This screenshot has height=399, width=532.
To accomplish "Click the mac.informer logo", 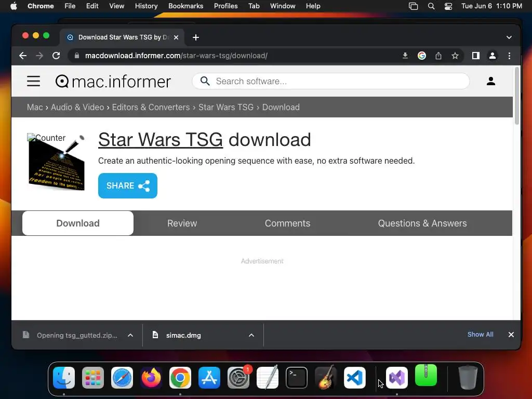I will point(113,82).
